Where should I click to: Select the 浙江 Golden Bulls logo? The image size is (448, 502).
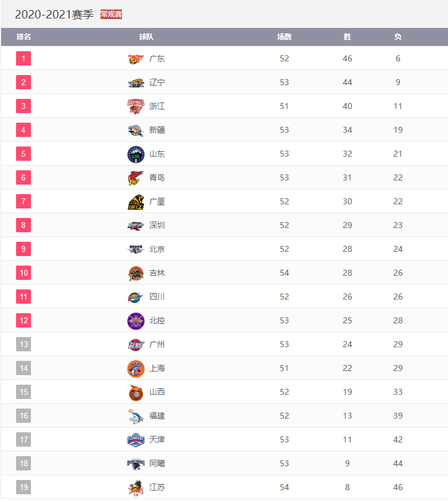tap(136, 106)
